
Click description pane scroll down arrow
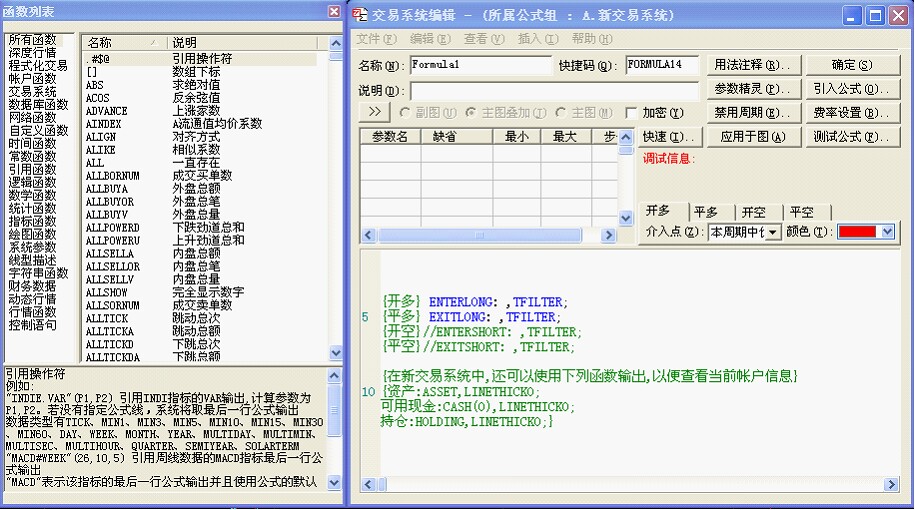(x=334, y=482)
